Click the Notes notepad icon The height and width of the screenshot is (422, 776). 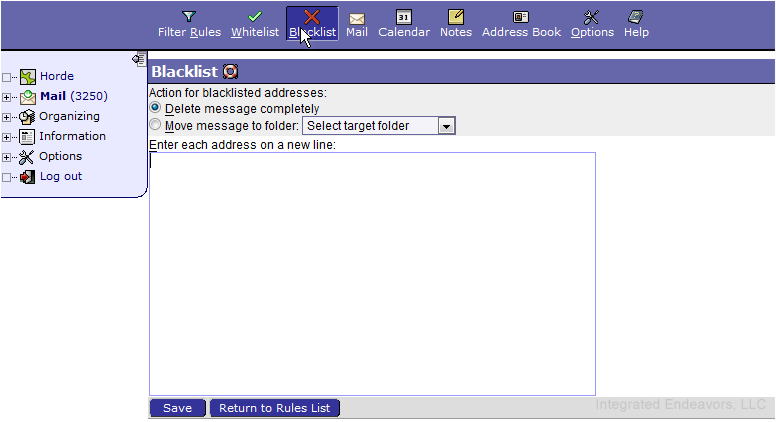point(456,17)
